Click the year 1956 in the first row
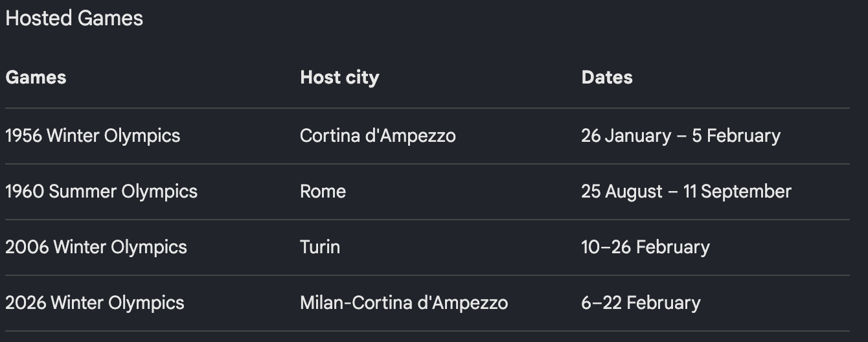The width and height of the screenshot is (868, 342). (23, 136)
